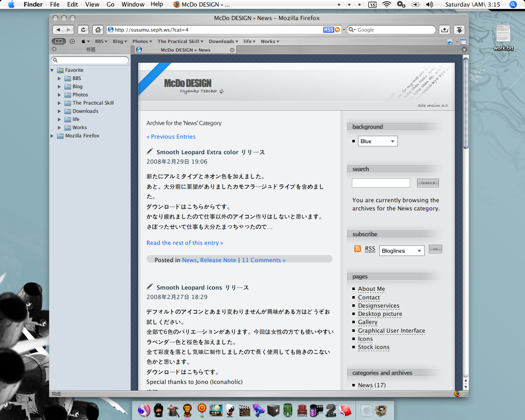Image resolution: width=525 pixels, height=420 pixels.
Task: Close the McDo DESIGN News tab
Action: coord(232,50)
